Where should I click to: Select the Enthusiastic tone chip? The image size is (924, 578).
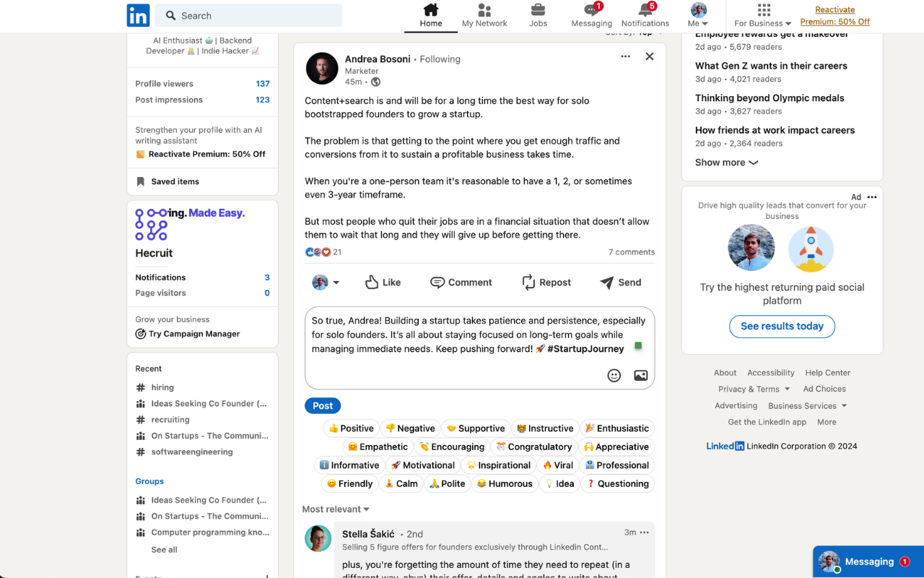pos(616,428)
